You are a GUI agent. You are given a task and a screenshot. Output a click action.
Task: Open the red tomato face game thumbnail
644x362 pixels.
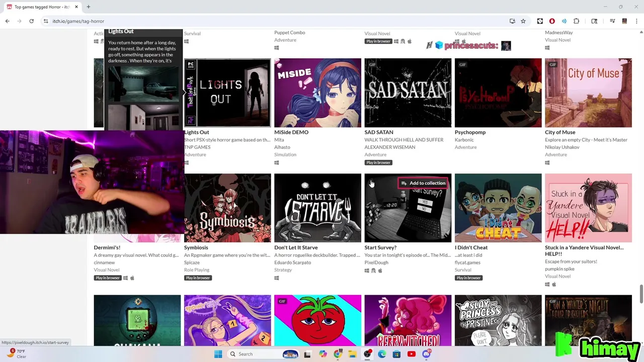click(x=317, y=320)
